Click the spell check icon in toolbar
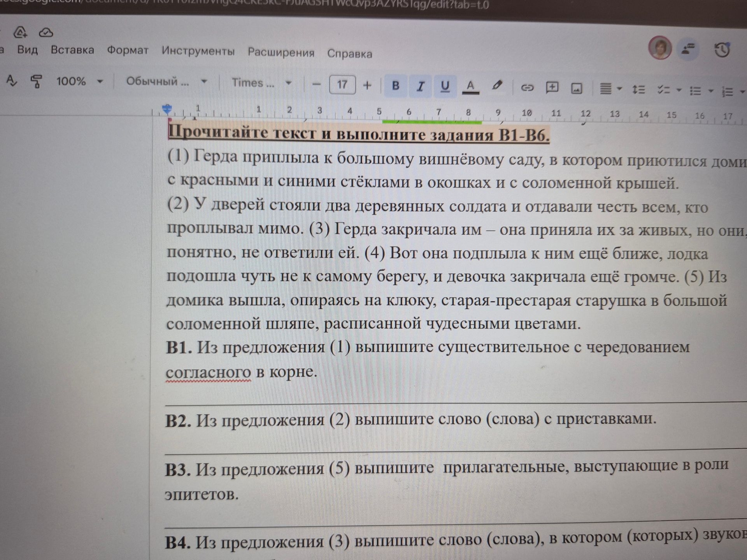The height and width of the screenshot is (560, 747). click(x=12, y=80)
